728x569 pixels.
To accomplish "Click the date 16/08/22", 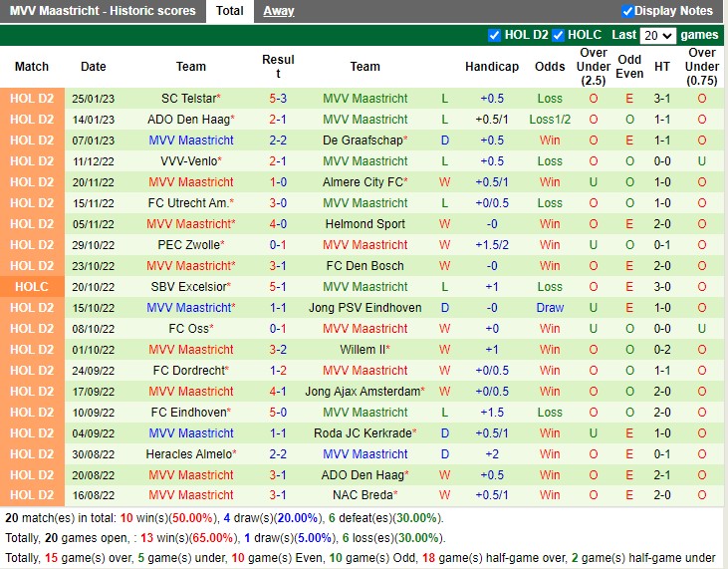I will pyautogui.click(x=94, y=495).
